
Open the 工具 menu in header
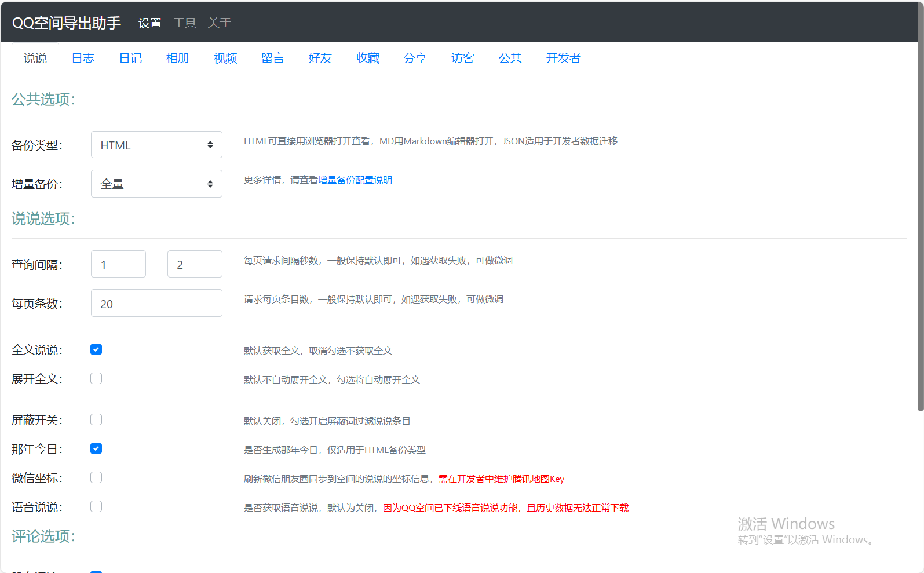coord(185,23)
